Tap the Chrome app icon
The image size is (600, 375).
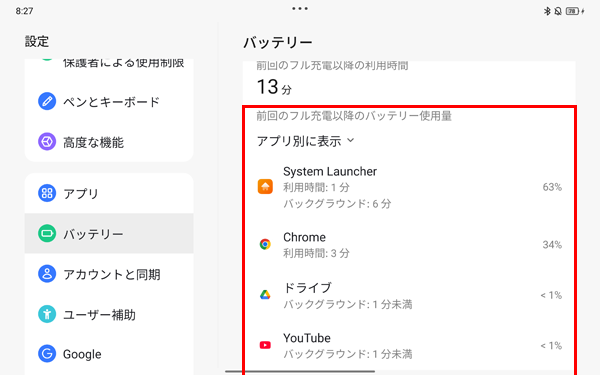tap(265, 244)
